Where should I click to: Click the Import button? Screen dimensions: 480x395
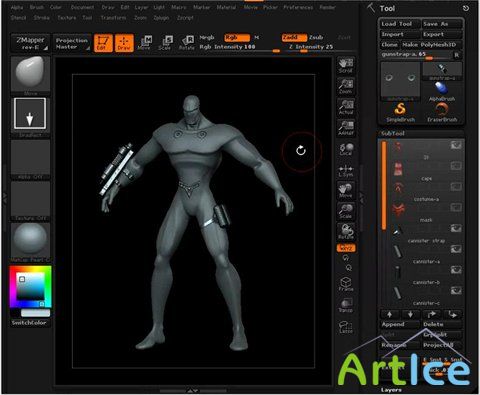[x=400, y=34]
